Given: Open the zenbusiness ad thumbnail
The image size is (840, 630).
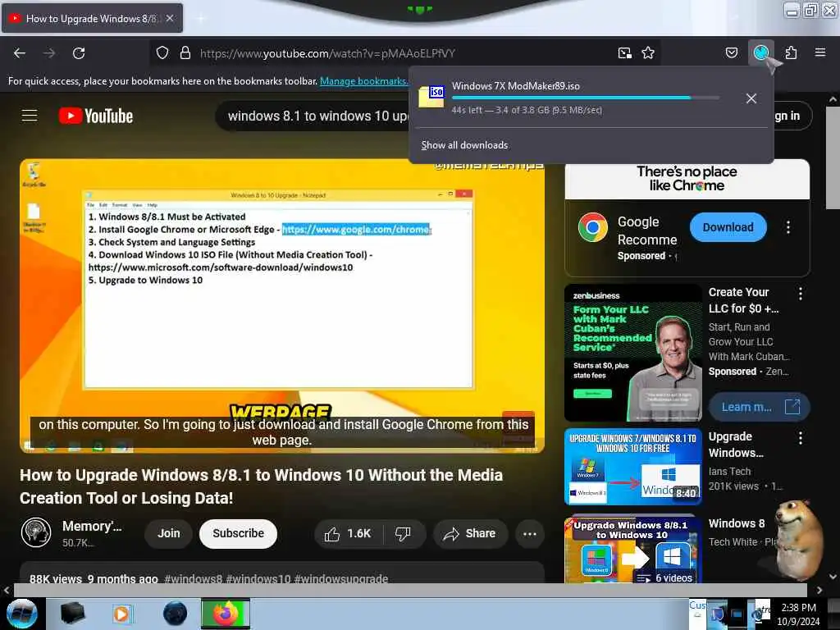Looking at the screenshot, I should pos(633,353).
